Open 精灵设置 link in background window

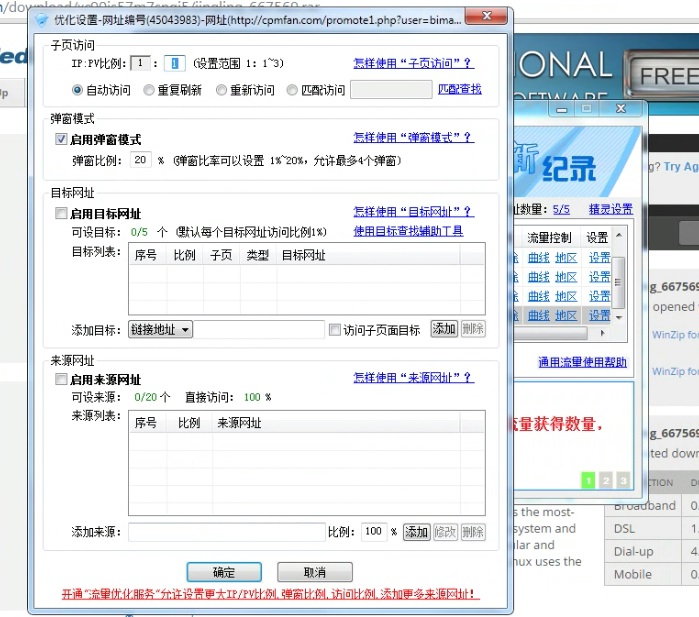click(611, 209)
